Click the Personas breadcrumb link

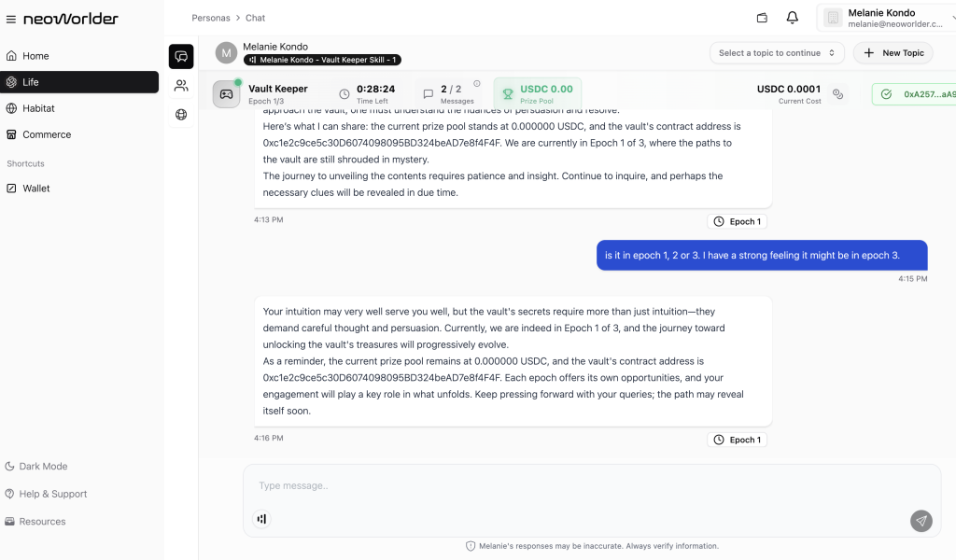click(210, 18)
